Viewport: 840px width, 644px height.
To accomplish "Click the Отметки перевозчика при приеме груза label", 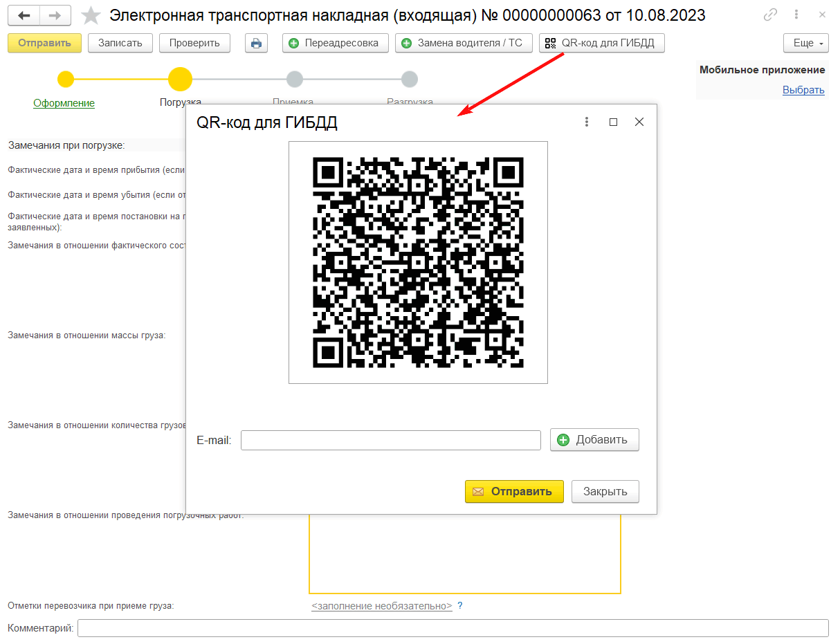I will point(91,606).
